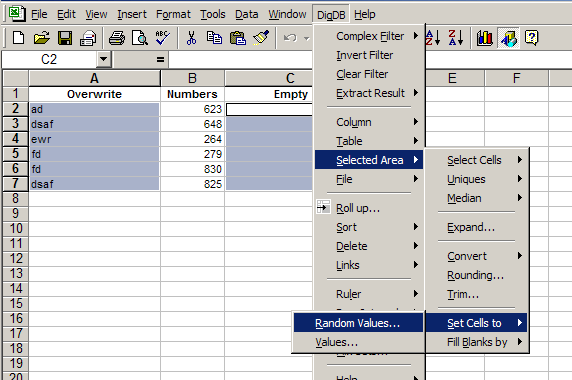Expand the Ruler submenu
Screen dimensions: 572x380
pos(369,294)
